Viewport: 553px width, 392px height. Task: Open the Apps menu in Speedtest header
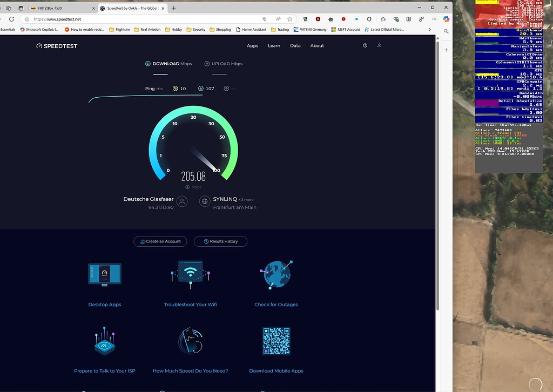(x=252, y=46)
